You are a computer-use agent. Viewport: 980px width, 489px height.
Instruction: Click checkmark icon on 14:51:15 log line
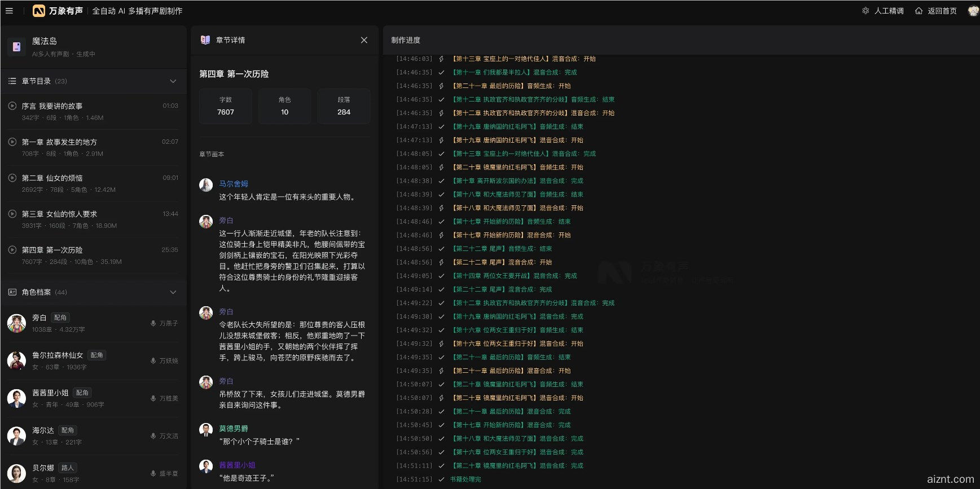pyautogui.click(x=441, y=479)
